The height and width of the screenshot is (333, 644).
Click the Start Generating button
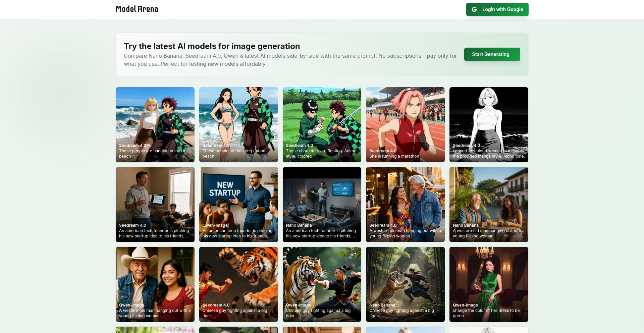[492, 54]
